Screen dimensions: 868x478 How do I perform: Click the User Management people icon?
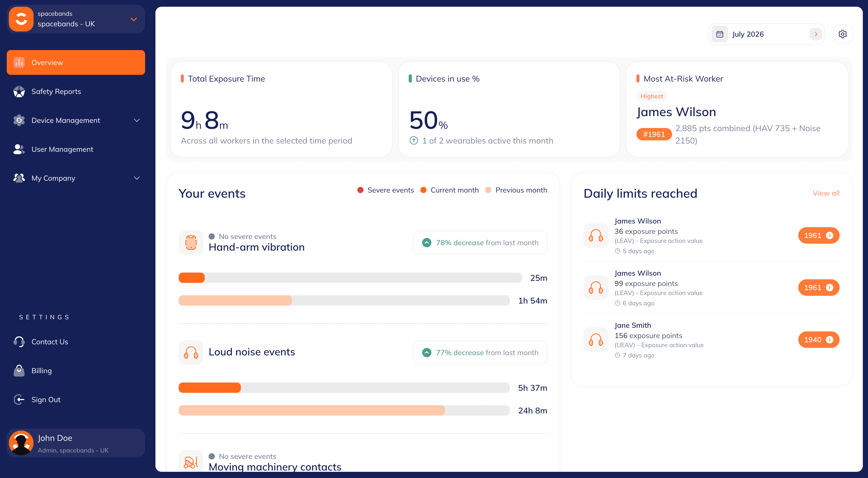19,149
